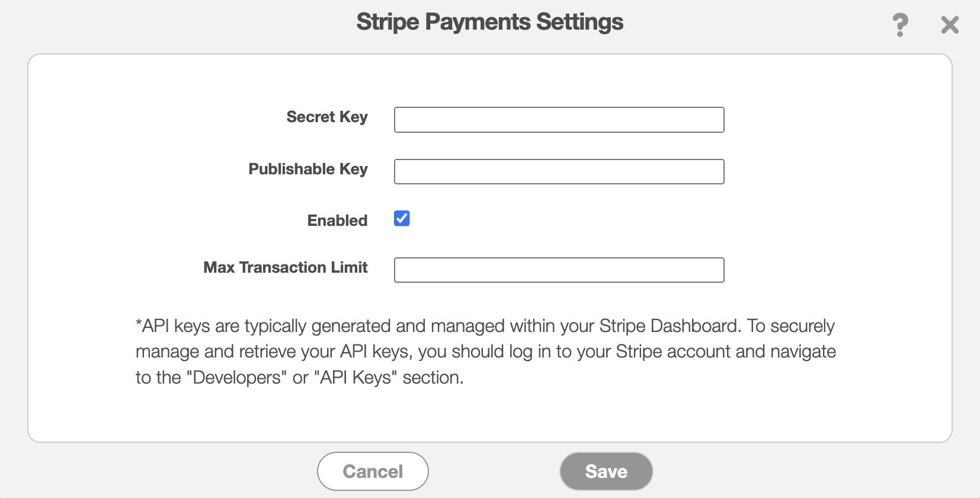
Task: Close the Stripe Payments Settings dialog
Action: (x=950, y=25)
